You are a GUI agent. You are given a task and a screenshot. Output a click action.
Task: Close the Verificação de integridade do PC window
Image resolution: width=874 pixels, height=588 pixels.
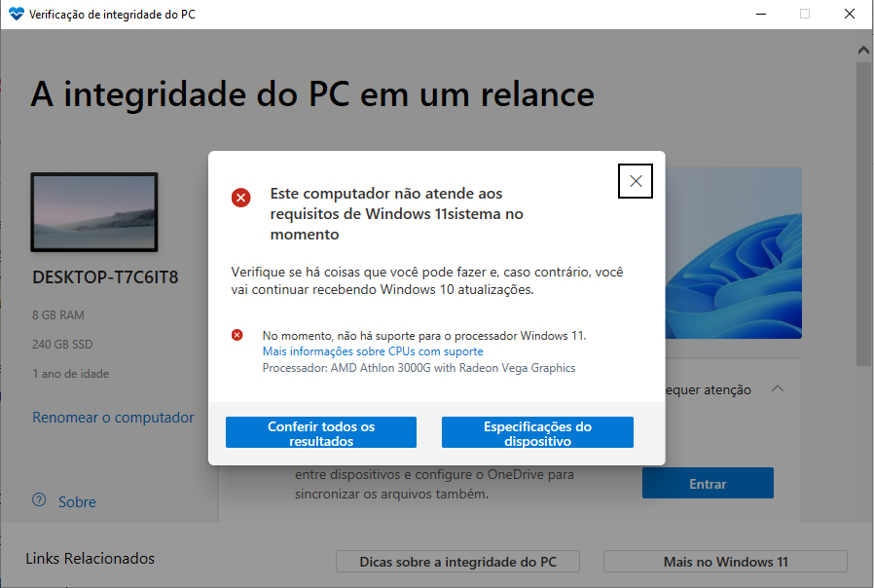850,14
